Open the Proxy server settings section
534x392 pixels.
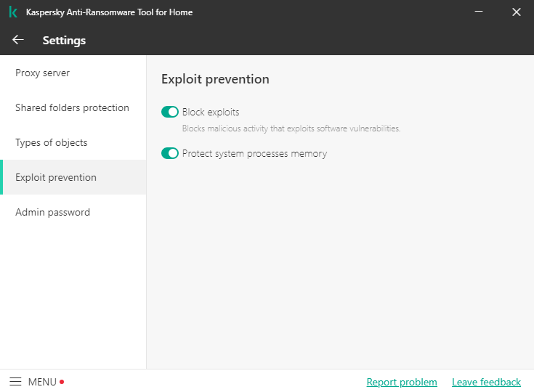tap(43, 73)
